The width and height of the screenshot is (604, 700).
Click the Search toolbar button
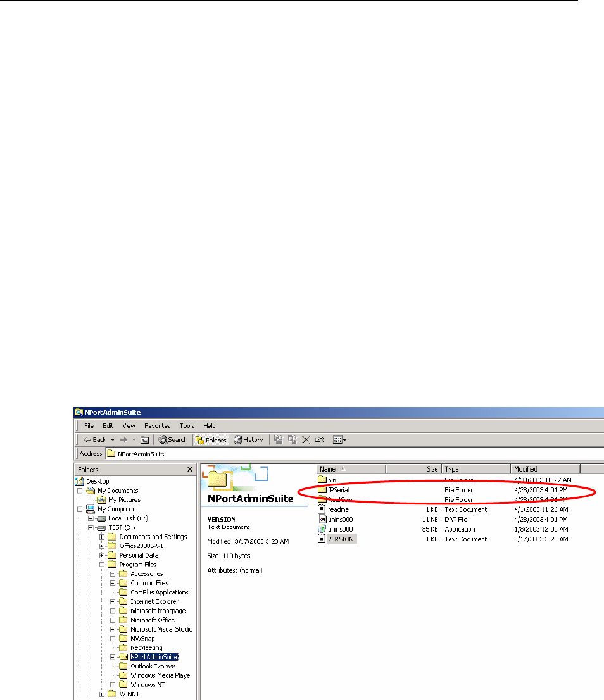pyautogui.click(x=173, y=440)
